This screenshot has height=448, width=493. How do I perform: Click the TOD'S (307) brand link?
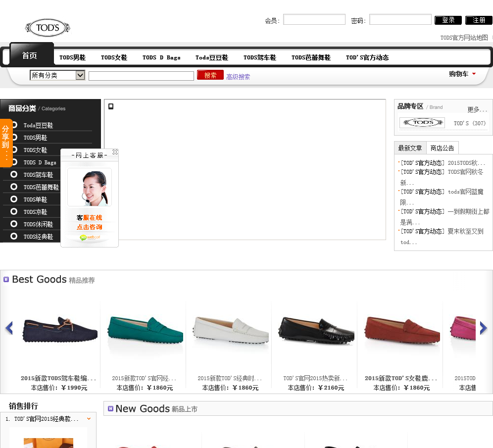point(469,123)
